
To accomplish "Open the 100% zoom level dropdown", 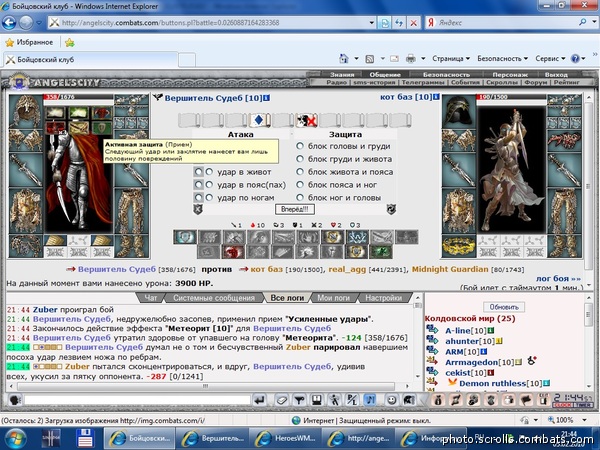I will 584,420.
